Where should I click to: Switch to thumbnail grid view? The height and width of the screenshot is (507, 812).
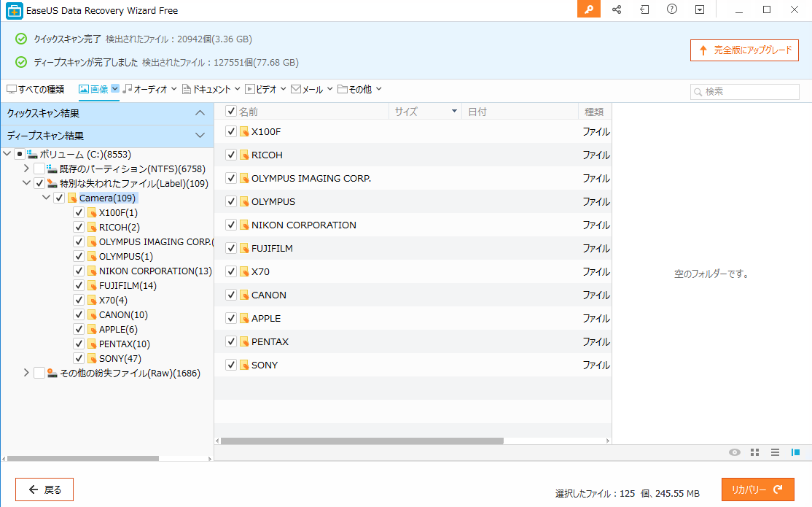pos(754,452)
